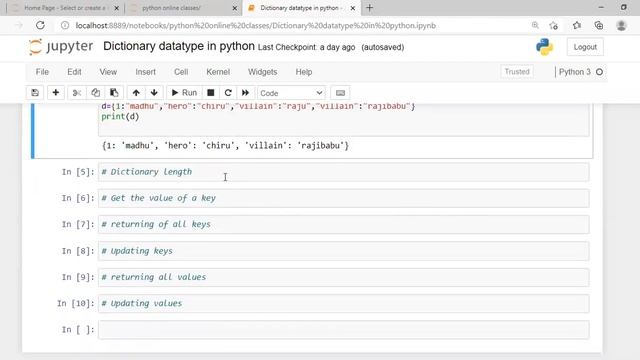Click the cell returning all values
Image resolution: width=640 pixels, height=360 pixels.
tap(344, 277)
